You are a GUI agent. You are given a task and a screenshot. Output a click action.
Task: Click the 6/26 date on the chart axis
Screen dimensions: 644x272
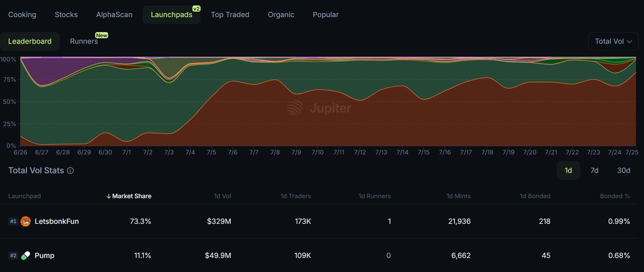(20, 152)
